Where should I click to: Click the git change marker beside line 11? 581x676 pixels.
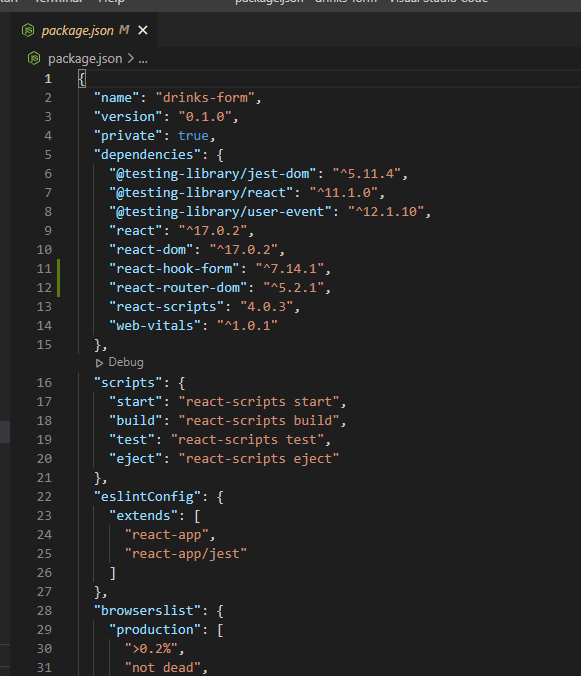tap(59, 269)
